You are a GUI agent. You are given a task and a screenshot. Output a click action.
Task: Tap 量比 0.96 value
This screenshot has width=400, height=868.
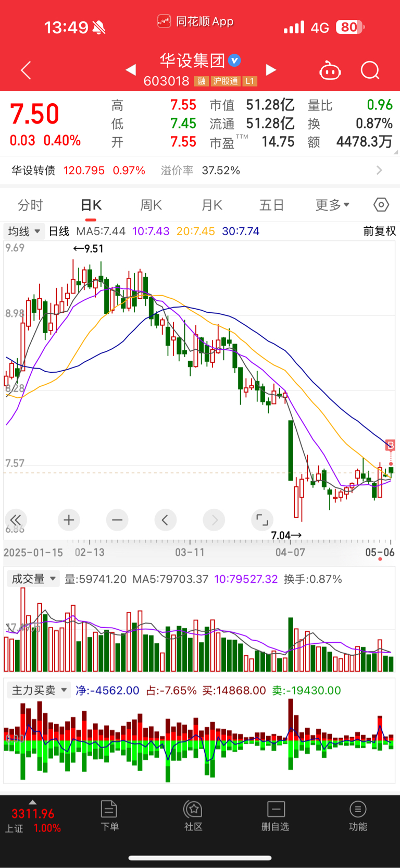point(380,105)
